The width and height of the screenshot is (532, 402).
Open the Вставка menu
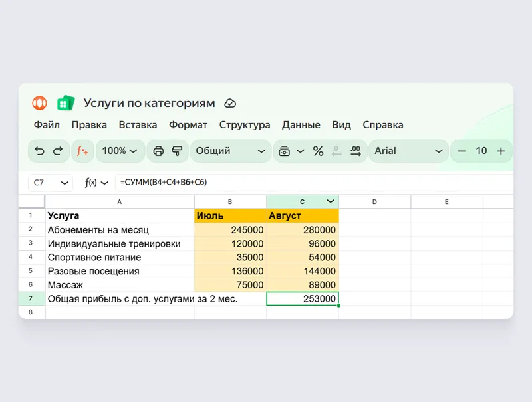(x=138, y=125)
